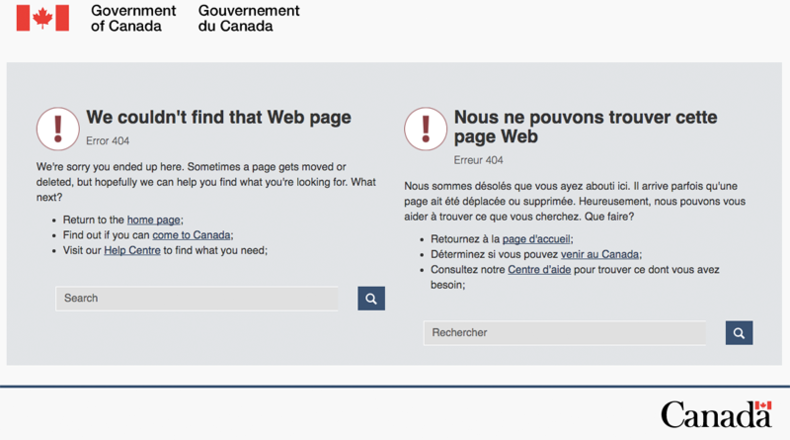790x440 pixels.
Task: Click the "Gouvernement du Canada" header text
Action: pos(249,18)
